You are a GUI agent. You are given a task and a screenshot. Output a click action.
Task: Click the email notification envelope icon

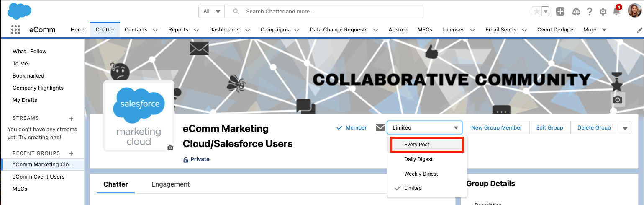pos(380,127)
